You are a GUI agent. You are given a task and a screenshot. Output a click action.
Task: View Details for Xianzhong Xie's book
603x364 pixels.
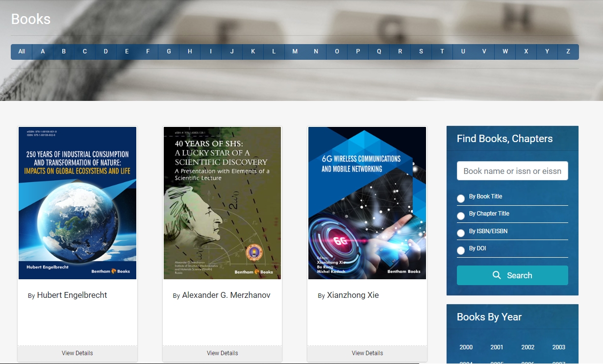click(367, 353)
